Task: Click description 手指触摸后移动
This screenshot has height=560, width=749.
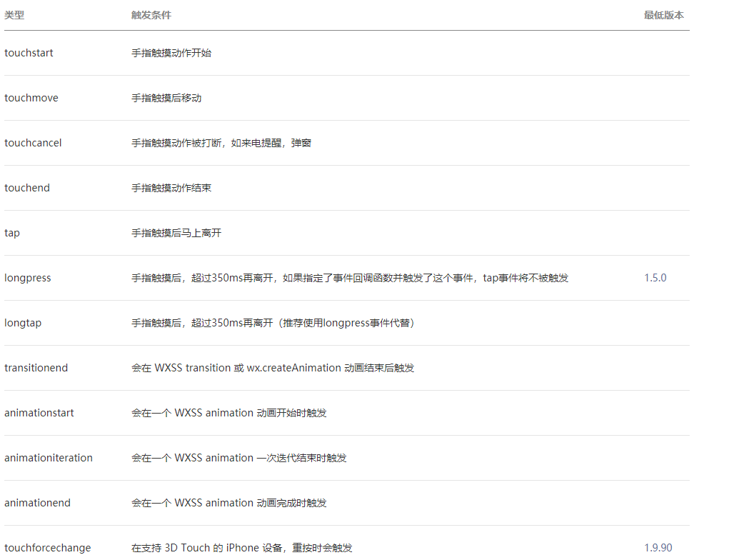Action: pyautogui.click(x=166, y=98)
